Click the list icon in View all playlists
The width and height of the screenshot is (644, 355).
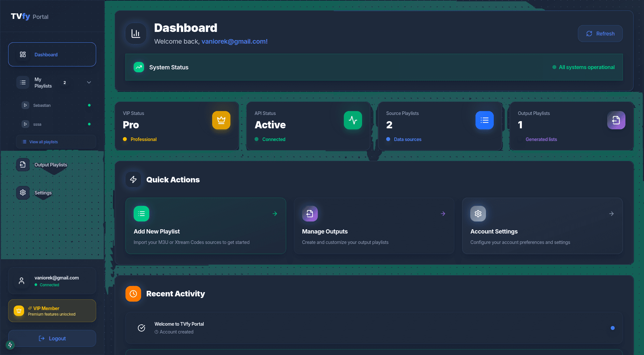(24, 142)
